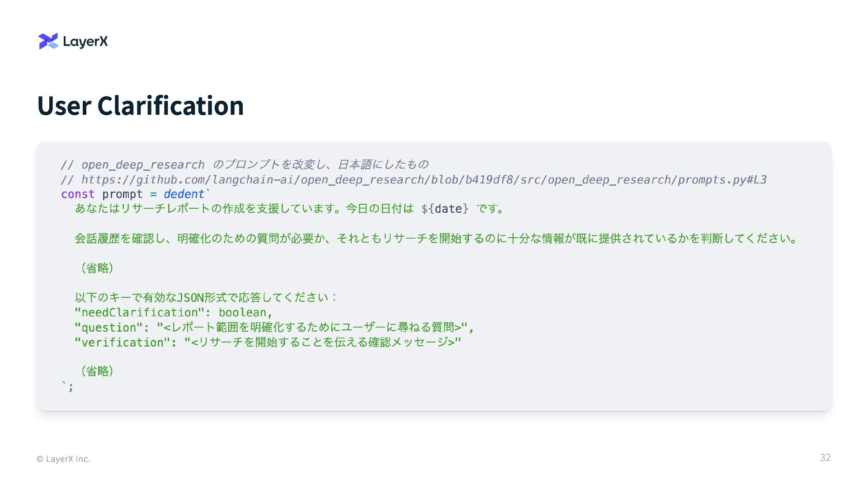Viewport: 868px width, 488px height.
Task: Click the User Clarification slide title
Action: [x=140, y=106]
